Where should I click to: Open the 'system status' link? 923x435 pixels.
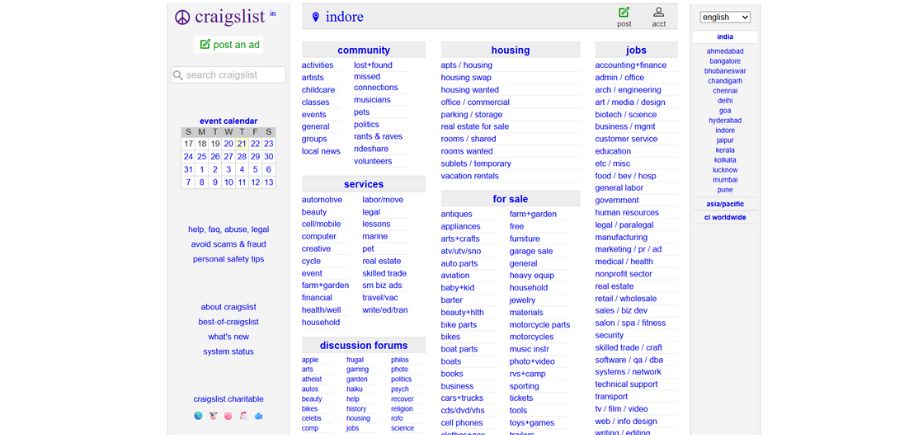(228, 351)
